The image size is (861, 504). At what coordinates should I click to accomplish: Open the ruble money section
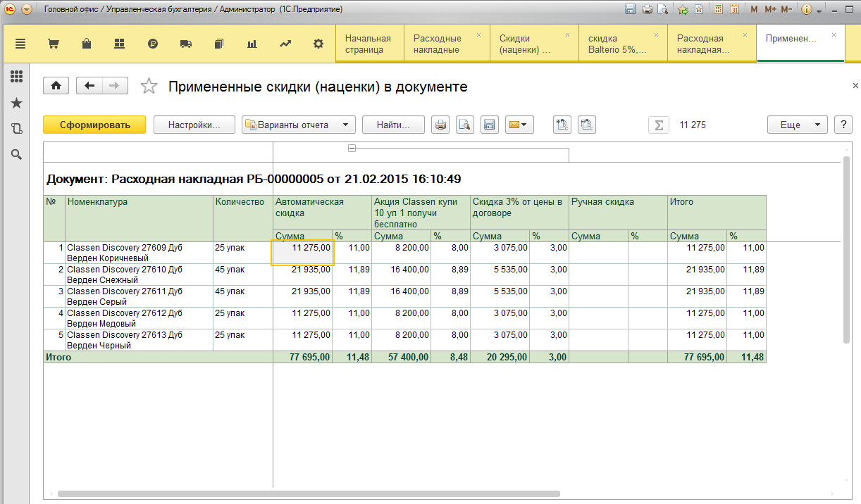point(153,44)
